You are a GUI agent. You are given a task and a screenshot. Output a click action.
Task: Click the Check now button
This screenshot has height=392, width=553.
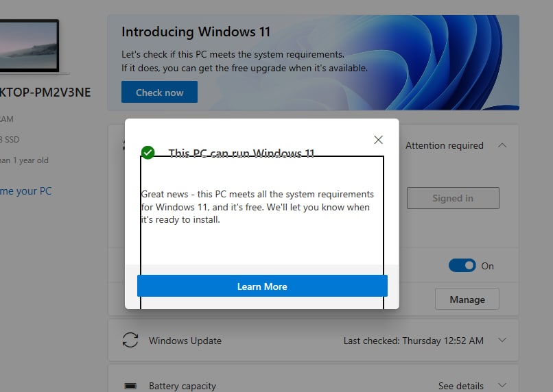(159, 92)
